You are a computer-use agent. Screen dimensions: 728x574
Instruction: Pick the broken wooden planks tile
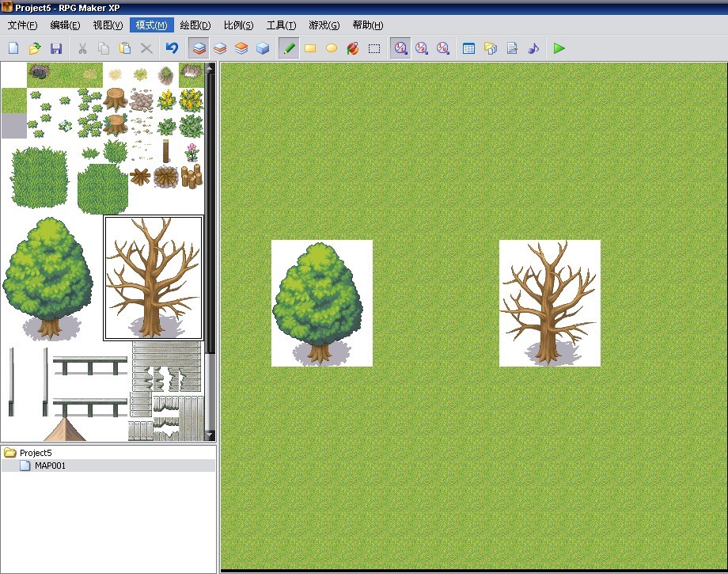166,378
